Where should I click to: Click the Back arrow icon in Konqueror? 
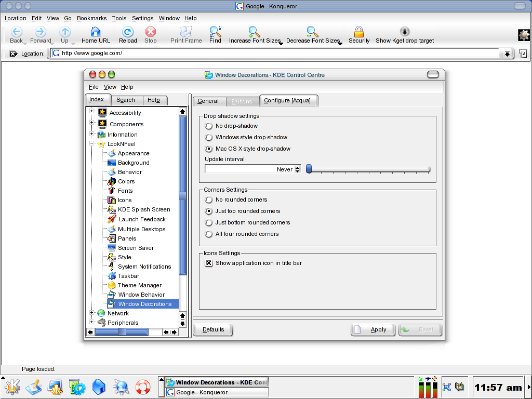tap(16, 32)
